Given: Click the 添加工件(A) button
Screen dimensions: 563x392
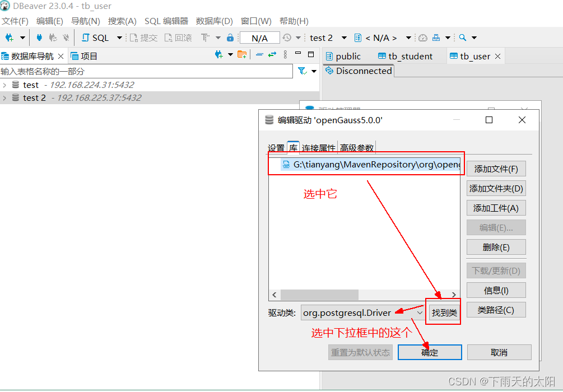Looking at the screenshot, I should (496, 208).
